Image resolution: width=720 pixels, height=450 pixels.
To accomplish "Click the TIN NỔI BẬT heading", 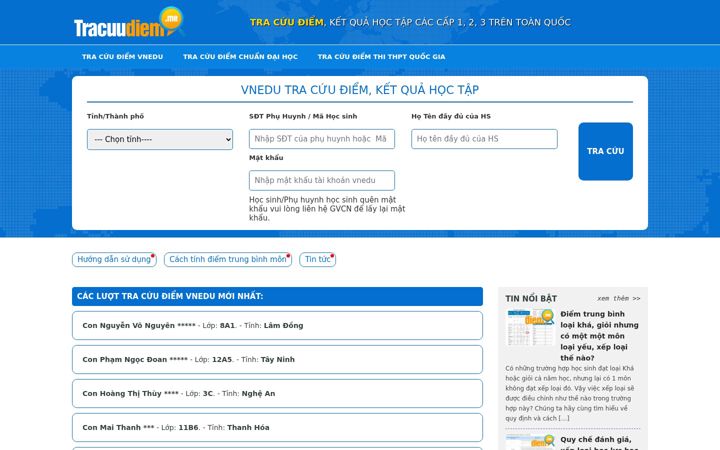I will pyautogui.click(x=531, y=298).
